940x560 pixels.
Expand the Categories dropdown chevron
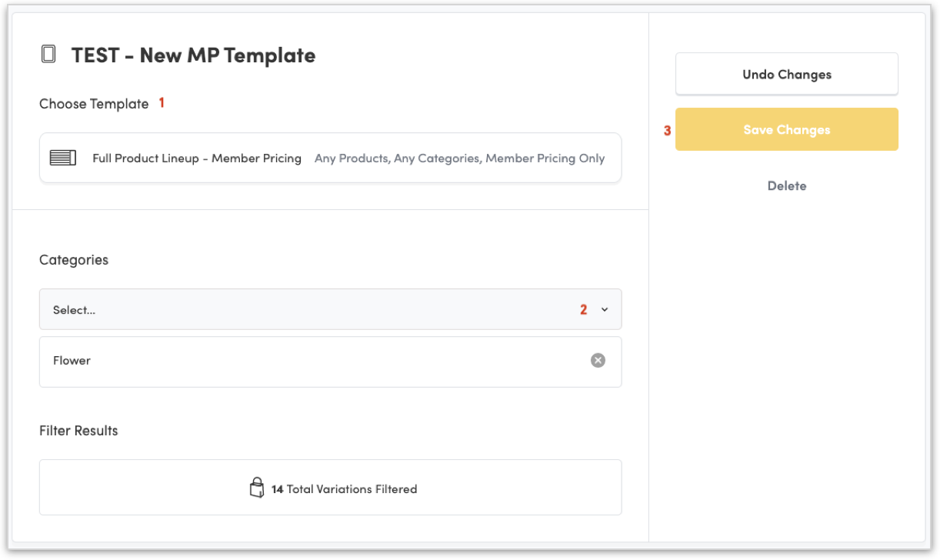click(605, 309)
